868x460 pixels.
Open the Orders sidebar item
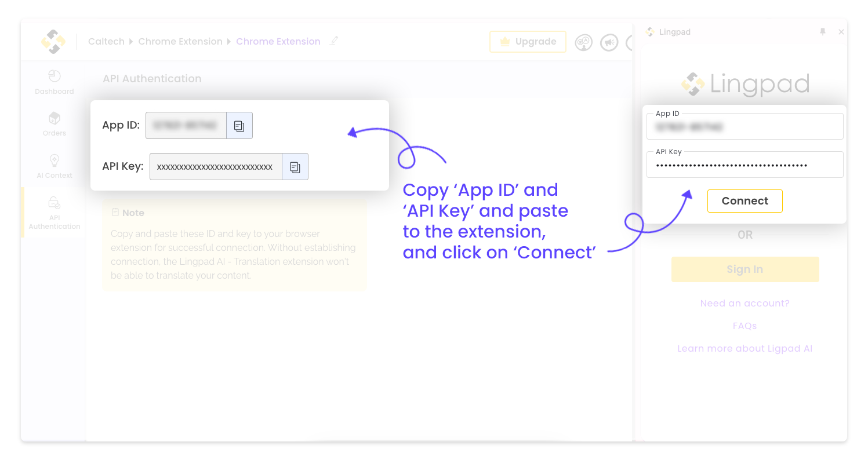click(54, 124)
